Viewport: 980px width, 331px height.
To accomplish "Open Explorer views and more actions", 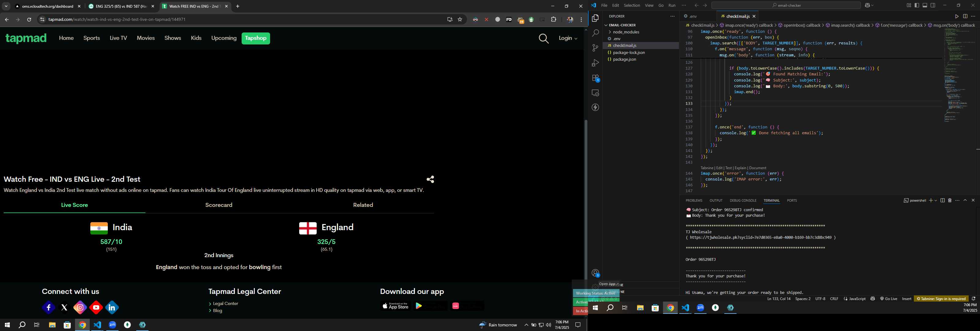I will pyautogui.click(x=672, y=16).
